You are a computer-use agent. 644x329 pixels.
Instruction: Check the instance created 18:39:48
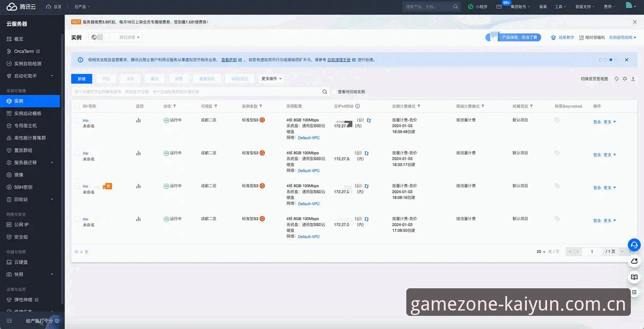click(x=77, y=120)
